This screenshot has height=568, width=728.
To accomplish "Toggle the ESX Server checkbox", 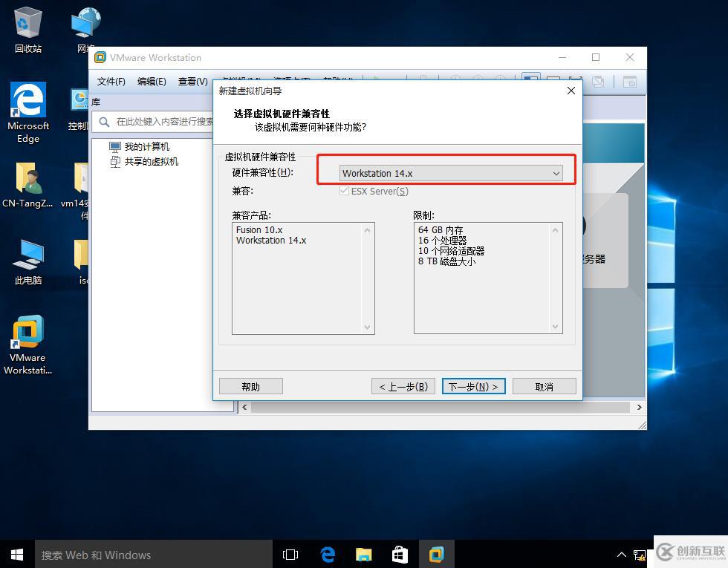I will 344,191.
